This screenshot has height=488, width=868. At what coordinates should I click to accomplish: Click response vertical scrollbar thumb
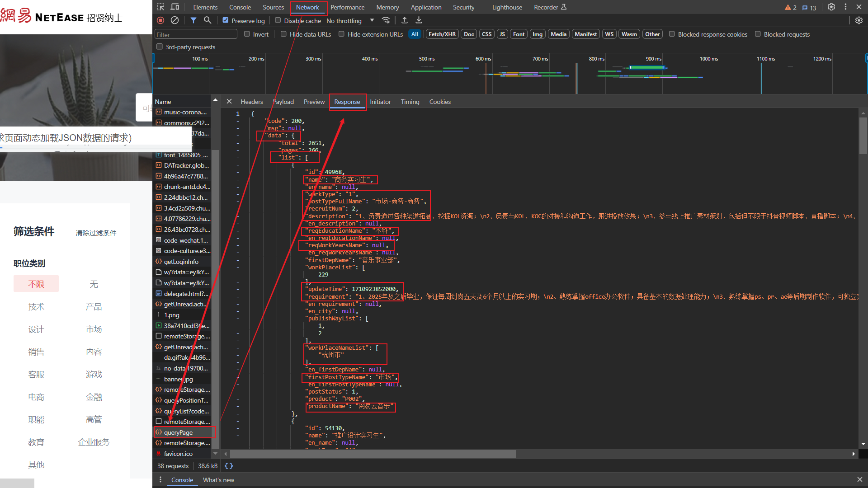point(863,136)
